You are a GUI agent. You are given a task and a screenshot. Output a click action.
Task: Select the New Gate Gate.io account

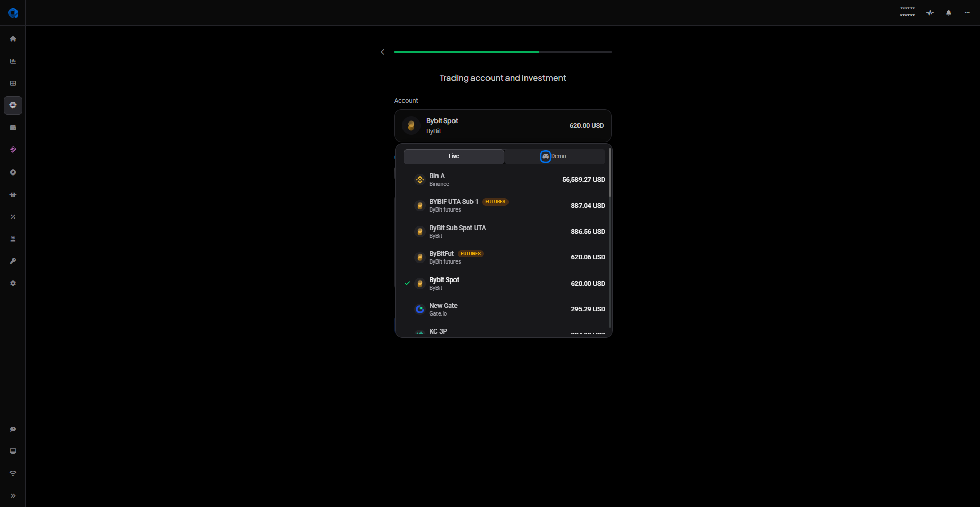[504, 309]
